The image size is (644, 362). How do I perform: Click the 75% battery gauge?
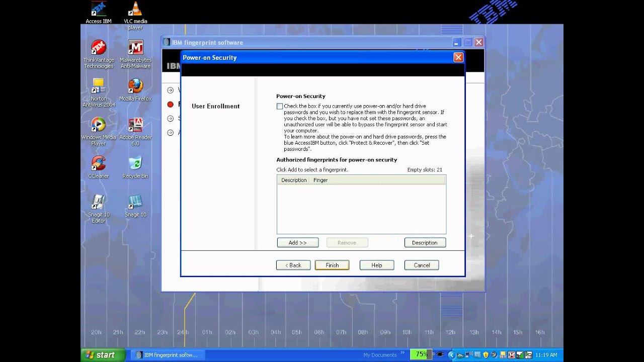coord(421,354)
